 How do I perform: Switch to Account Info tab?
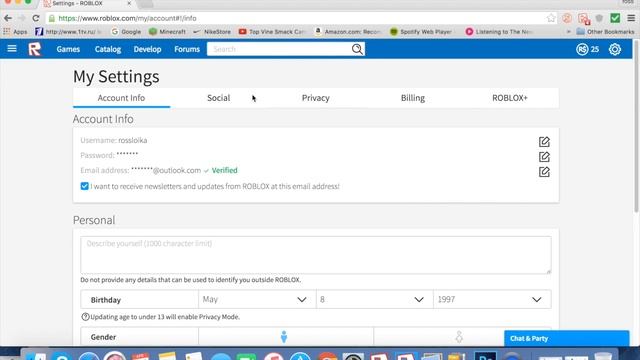(121, 98)
